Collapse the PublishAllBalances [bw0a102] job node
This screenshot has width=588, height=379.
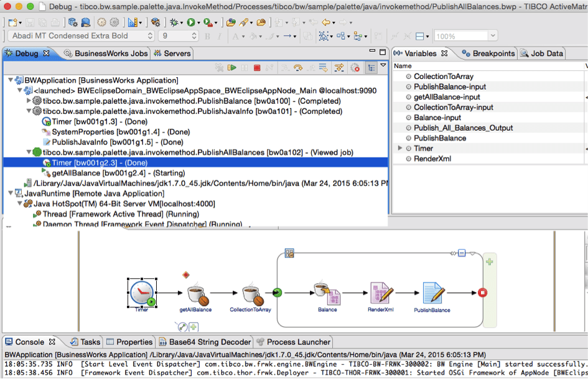pyautogui.click(x=29, y=152)
